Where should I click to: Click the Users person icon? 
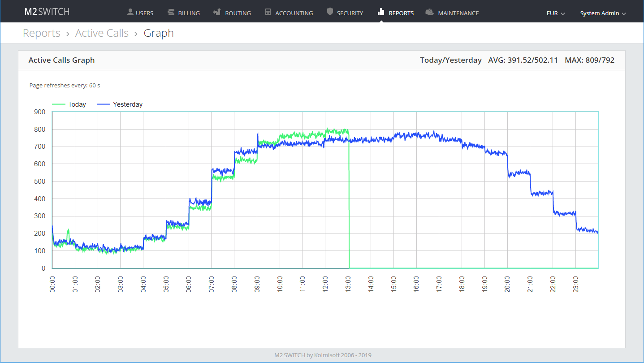pos(130,12)
